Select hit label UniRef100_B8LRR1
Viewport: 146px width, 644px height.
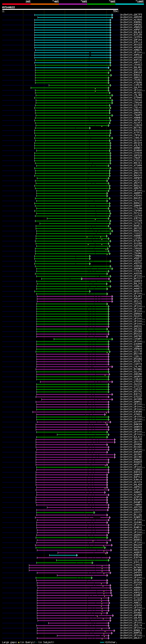point(131,67)
